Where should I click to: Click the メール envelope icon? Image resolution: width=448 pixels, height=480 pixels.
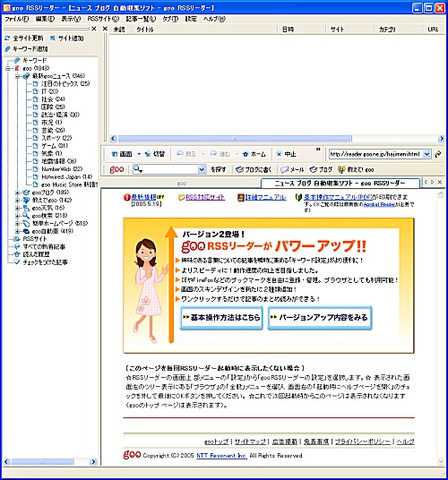pos(285,169)
